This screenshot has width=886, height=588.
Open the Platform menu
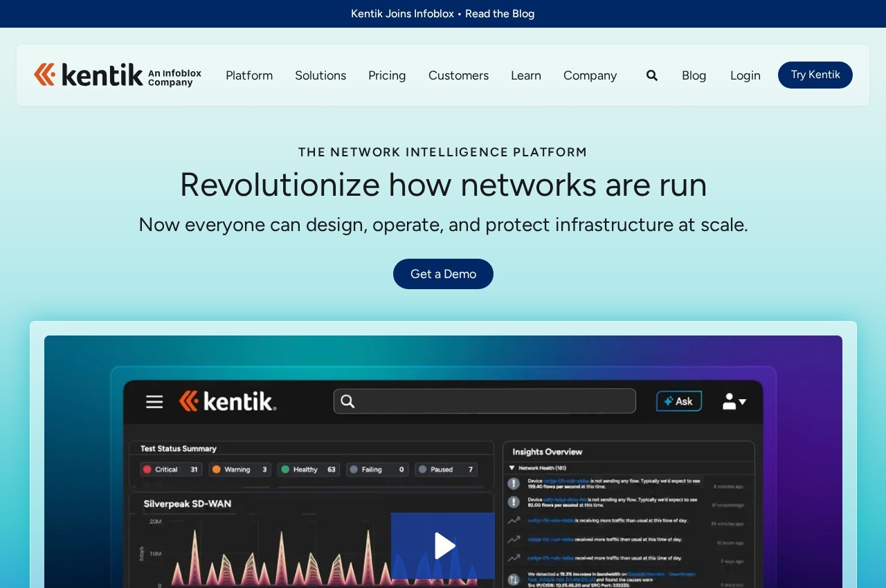pyautogui.click(x=249, y=75)
